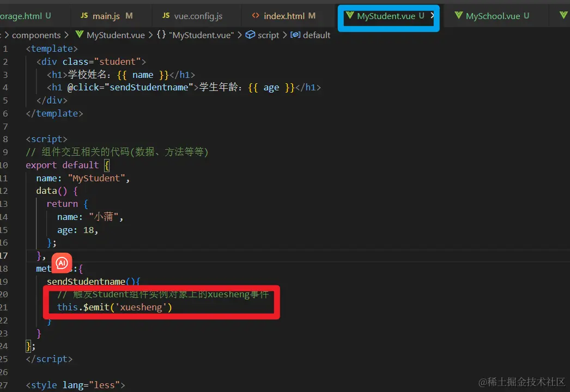570x392 pixels.
Task: Click the closing template tag on line 6
Action: (x=54, y=113)
